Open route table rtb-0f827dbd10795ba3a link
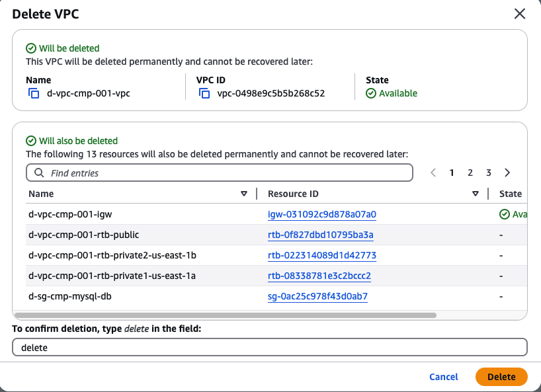541x392 pixels. (x=321, y=235)
